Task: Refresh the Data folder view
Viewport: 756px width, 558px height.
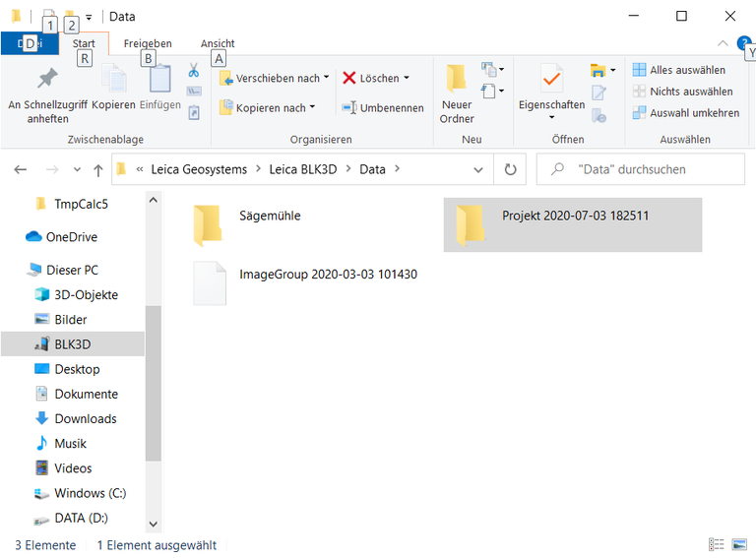Action: [x=510, y=169]
